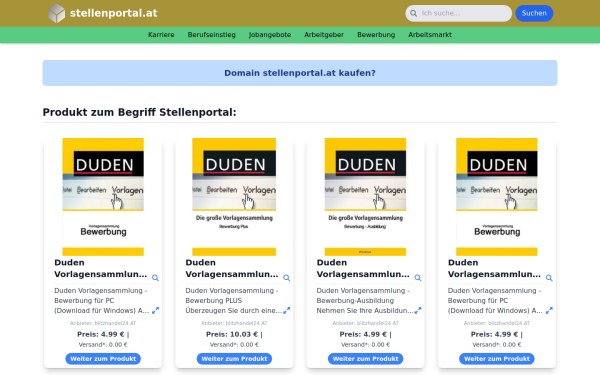Image resolution: width=600 pixels, height=375 pixels.
Task: Click magnifier icon beside first Duden product title
Action: click(155, 278)
